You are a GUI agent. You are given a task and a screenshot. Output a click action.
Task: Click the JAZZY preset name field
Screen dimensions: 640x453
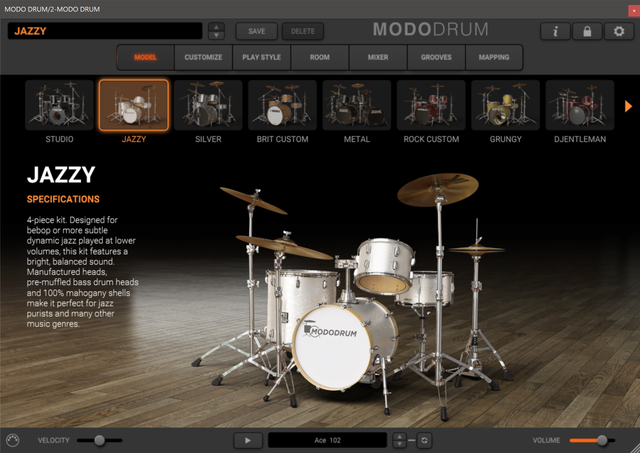click(105, 31)
